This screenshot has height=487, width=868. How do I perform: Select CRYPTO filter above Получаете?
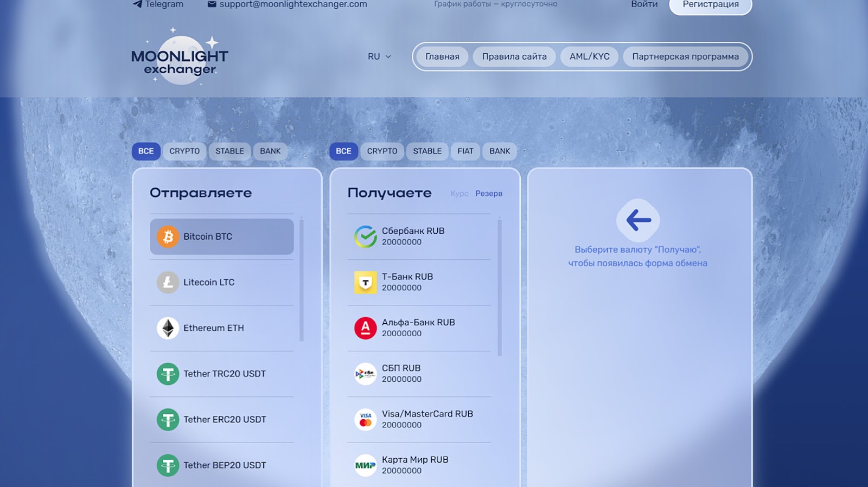point(382,151)
